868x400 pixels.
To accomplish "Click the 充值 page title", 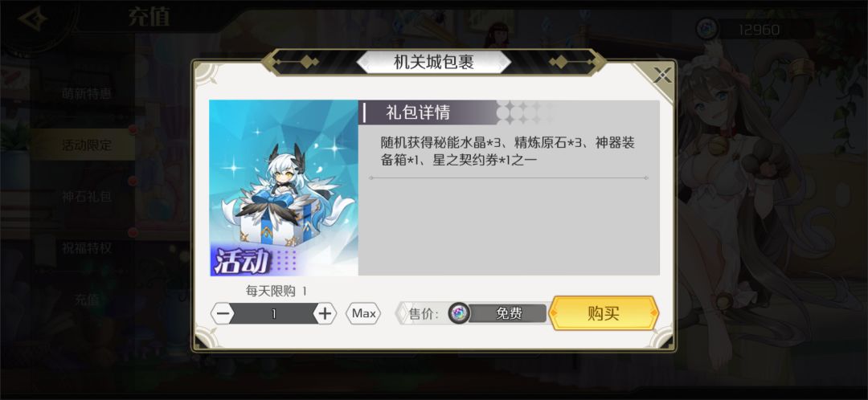I will [149, 17].
